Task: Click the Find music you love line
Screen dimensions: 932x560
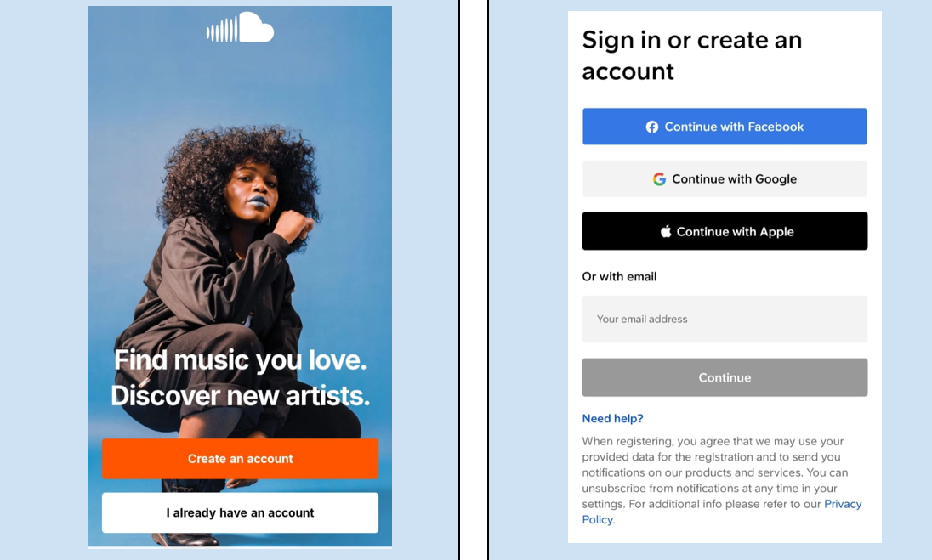Action: pos(240,359)
